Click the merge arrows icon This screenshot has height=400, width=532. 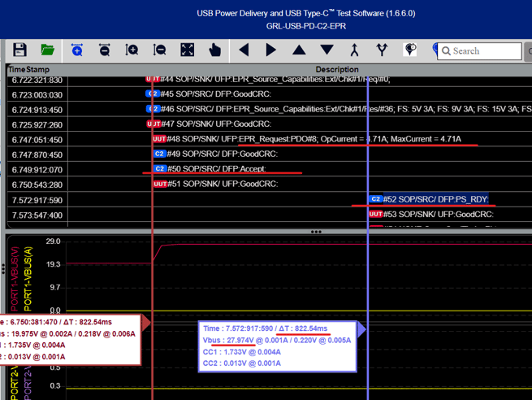point(355,50)
